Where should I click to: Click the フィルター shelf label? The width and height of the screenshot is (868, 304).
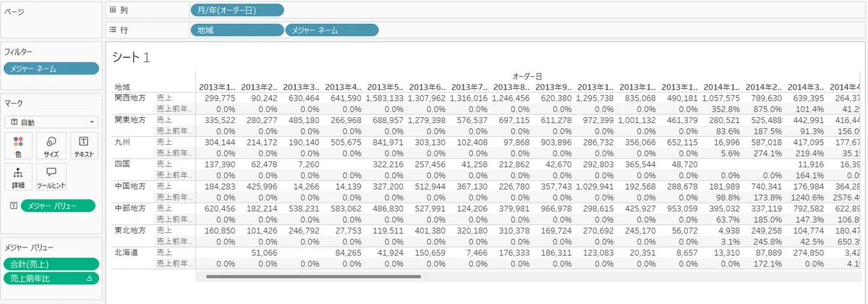pyautogui.click(x=20, y=52)
